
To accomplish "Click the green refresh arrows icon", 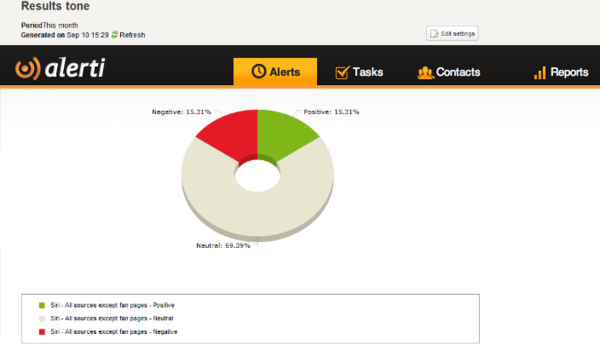I will coord(114,35).
